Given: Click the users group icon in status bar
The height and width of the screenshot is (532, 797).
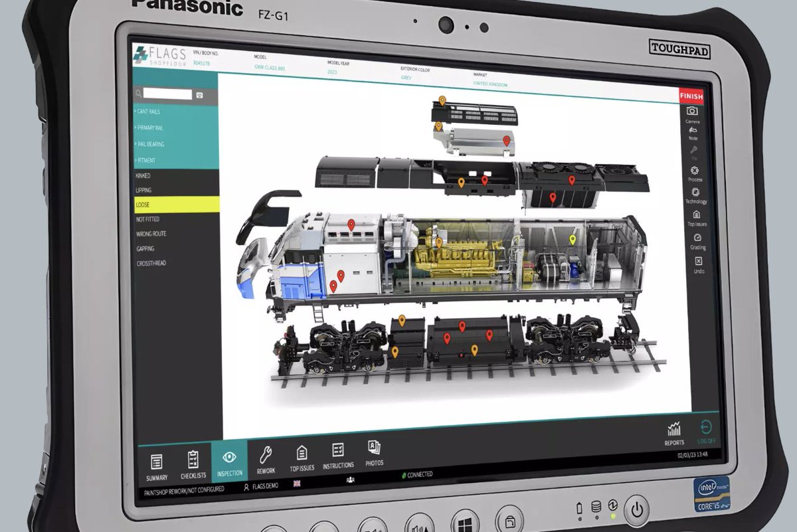Looking at the screenshot, I should point(351,479).
